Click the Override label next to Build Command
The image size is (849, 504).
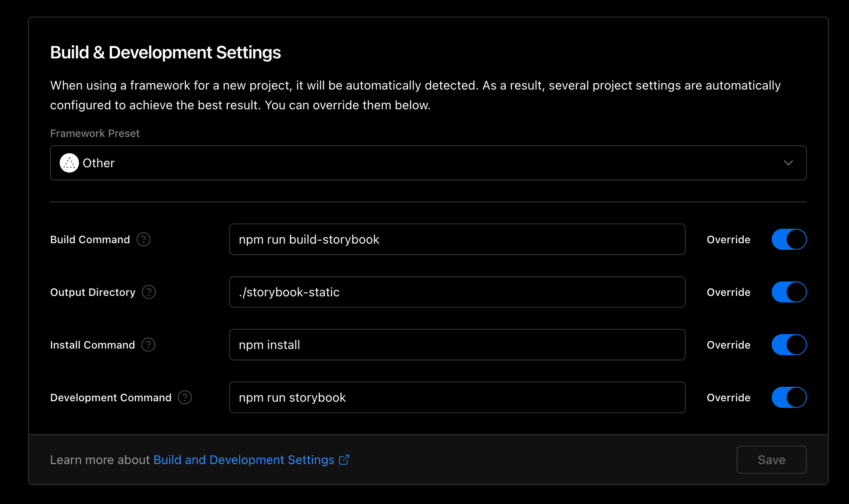click(728, 240)
